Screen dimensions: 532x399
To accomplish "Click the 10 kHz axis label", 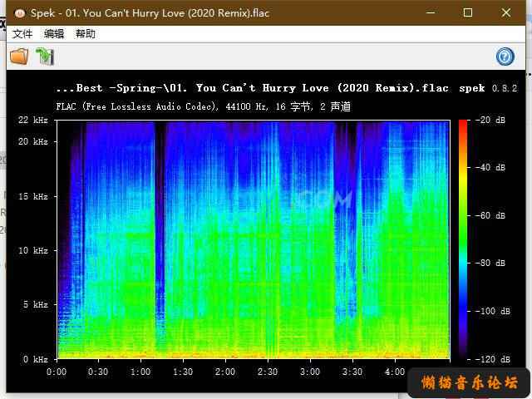I will click(x=33, y=251).
